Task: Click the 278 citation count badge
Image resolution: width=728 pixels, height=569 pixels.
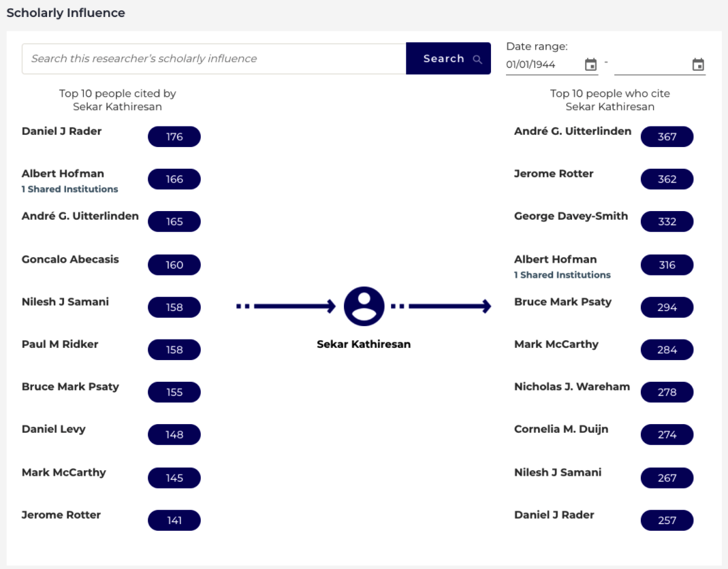Action: pyautogui.click(x=667, y=392)
